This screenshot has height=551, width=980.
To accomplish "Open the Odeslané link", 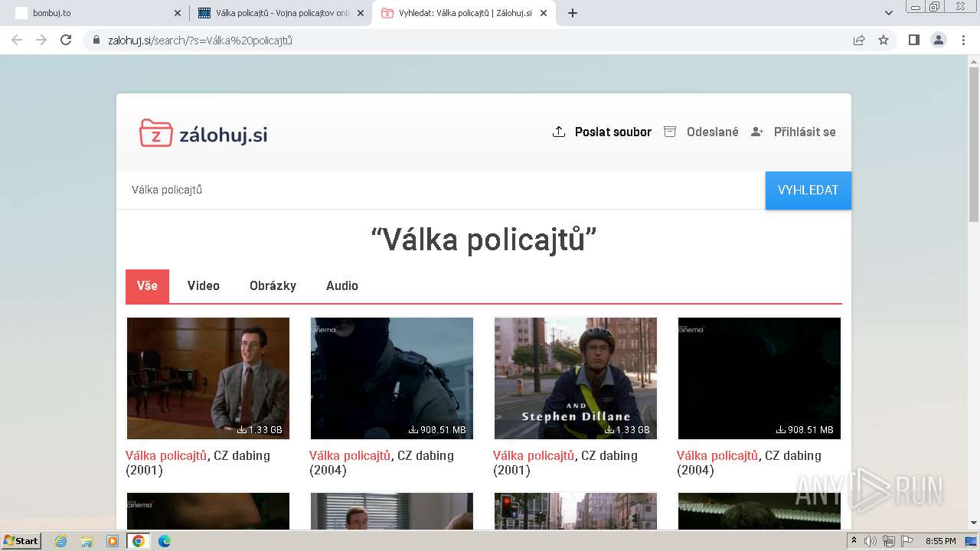I will point(713,132).
